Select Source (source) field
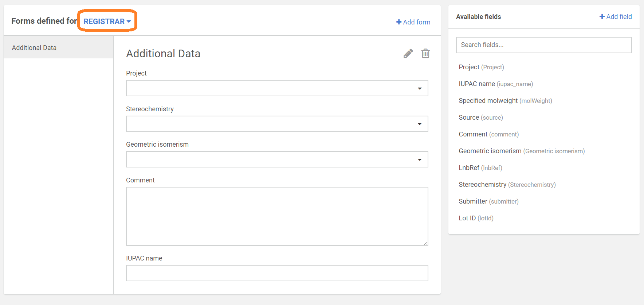Image resolution: width=644 pixels, height=305 pixels. coord(481,117)
